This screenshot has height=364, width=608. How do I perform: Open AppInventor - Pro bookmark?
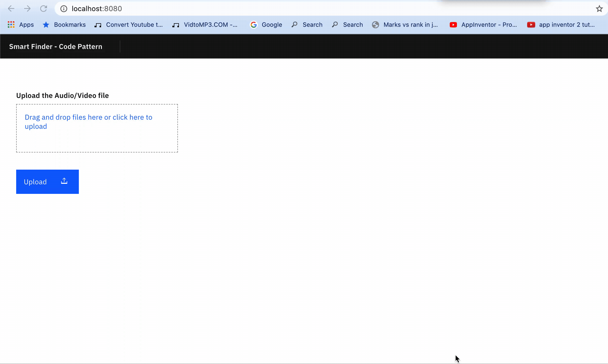tap(483, 25)
